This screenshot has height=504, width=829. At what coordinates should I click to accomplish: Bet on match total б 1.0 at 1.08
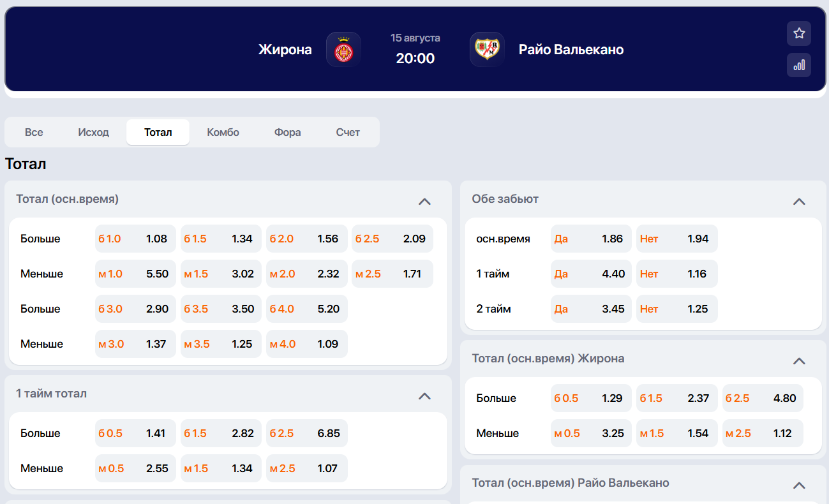pos(135,239)
